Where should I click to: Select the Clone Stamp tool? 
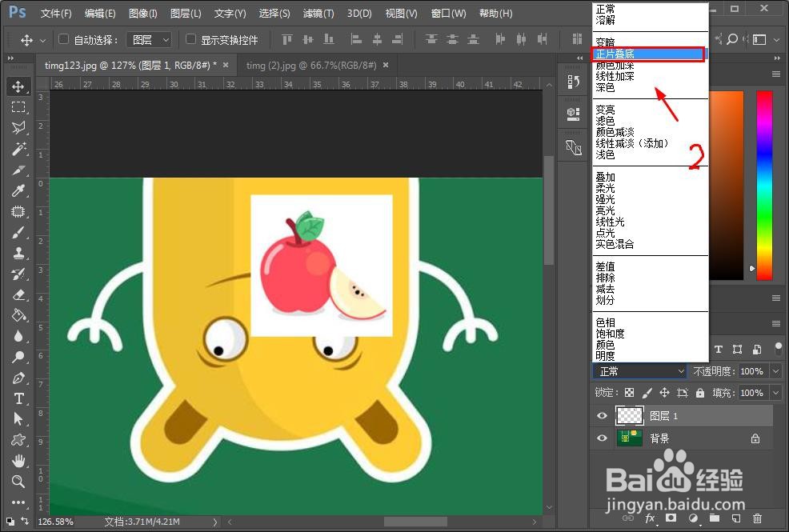18,253
